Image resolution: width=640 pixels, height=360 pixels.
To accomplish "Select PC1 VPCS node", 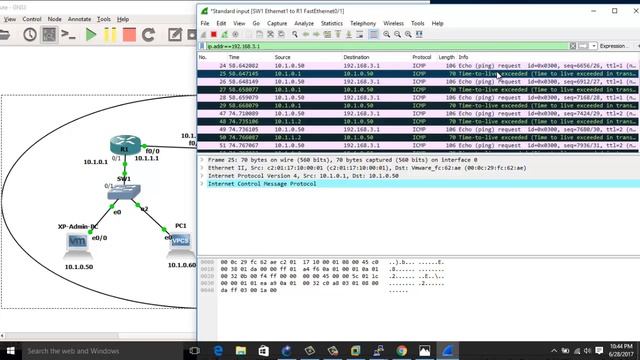I will click(180, 245).
